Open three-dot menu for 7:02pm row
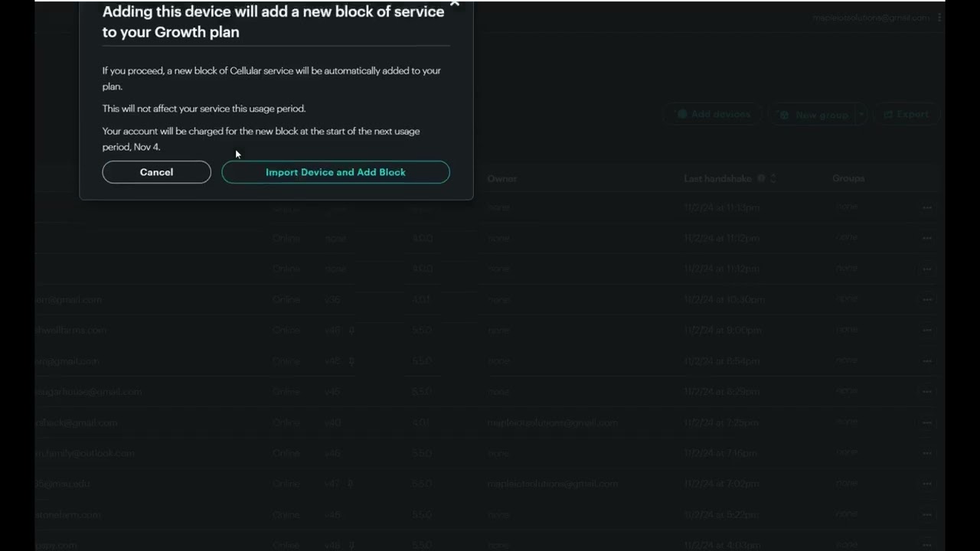 tap(927, 484)
